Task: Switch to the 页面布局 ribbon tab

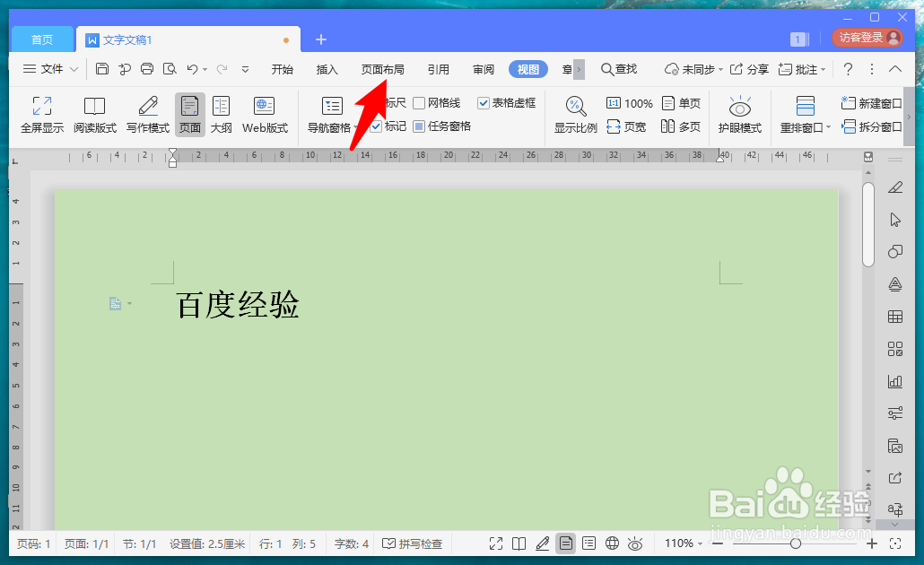Action: pos(380,68)
